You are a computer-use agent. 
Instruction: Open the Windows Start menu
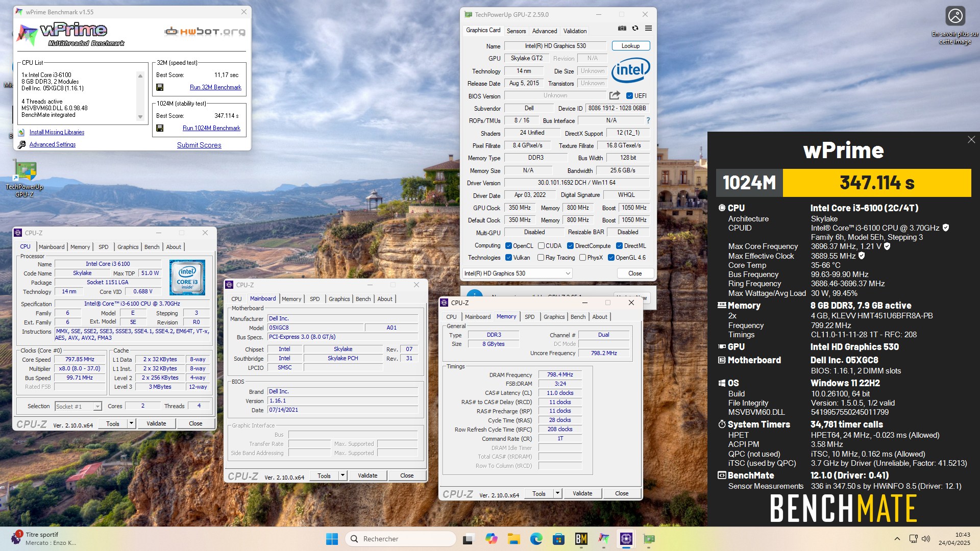(332, 539)
